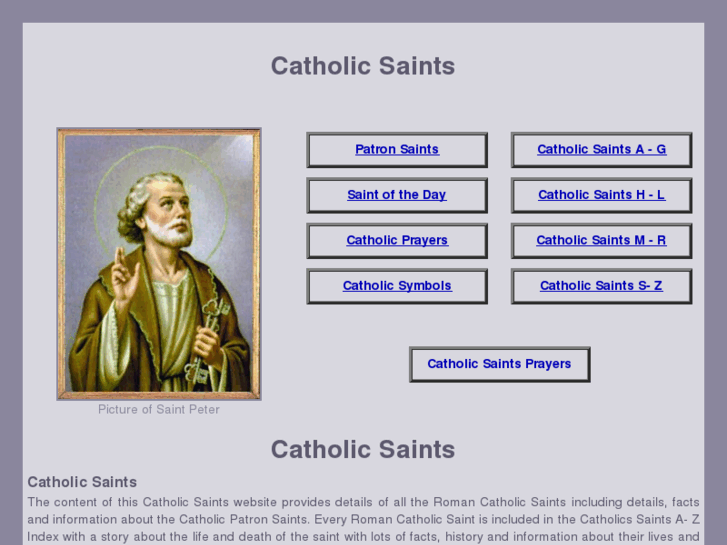Open Catholic Saints A - G index
Viewport: 727px width, 545px height.
[601, 149]
